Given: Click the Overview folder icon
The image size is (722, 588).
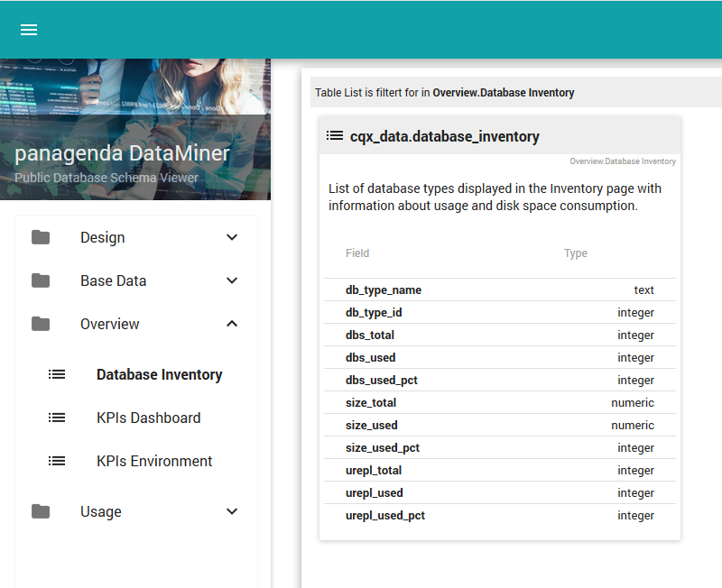Looking at the screenshot, I should pos(41,324).
